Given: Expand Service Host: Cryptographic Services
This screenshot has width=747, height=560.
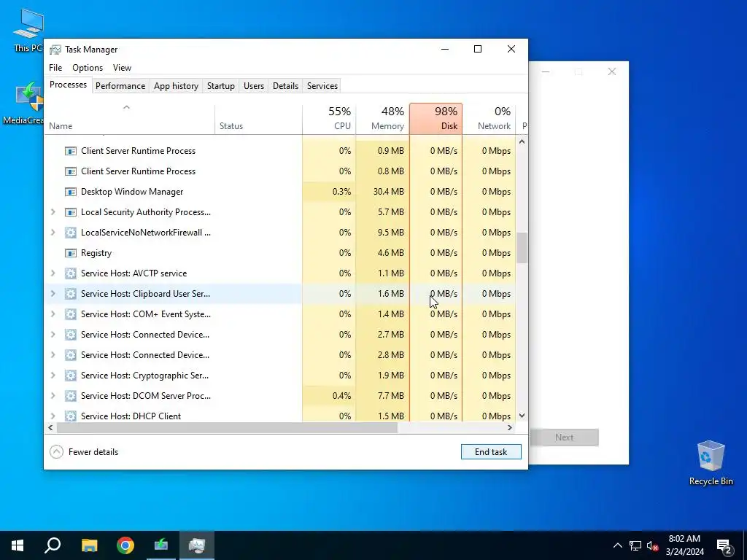Looking at the screenshot, I should pos(53,376).
